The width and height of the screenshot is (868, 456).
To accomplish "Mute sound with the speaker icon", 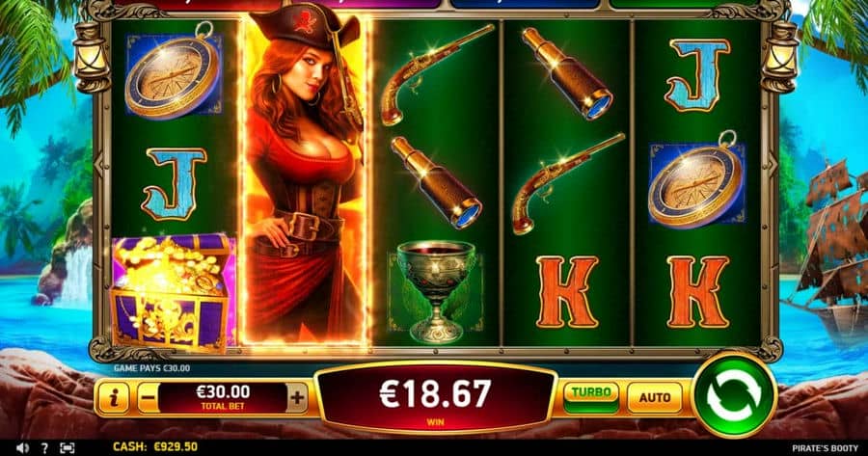I will [22, 447].
